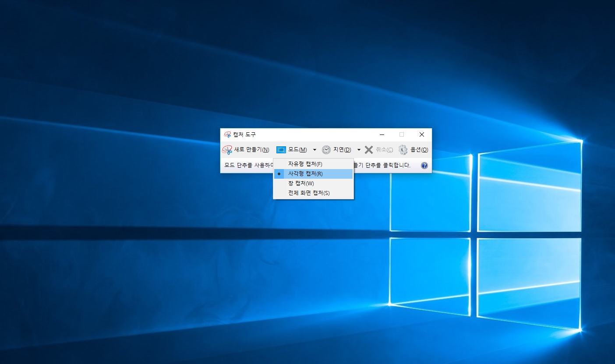The image size is (615, 364).
Task: Click the Cancel X icon
Action: [368, 149]
